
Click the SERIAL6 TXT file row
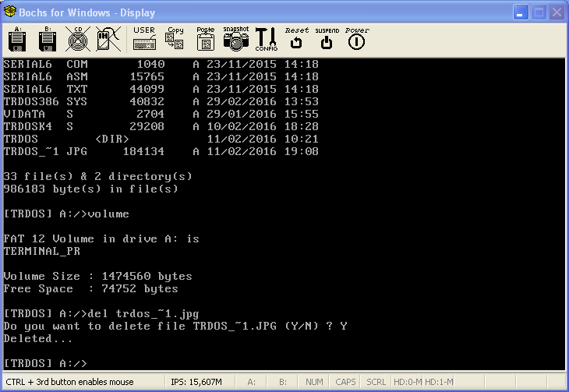[161, 89]
